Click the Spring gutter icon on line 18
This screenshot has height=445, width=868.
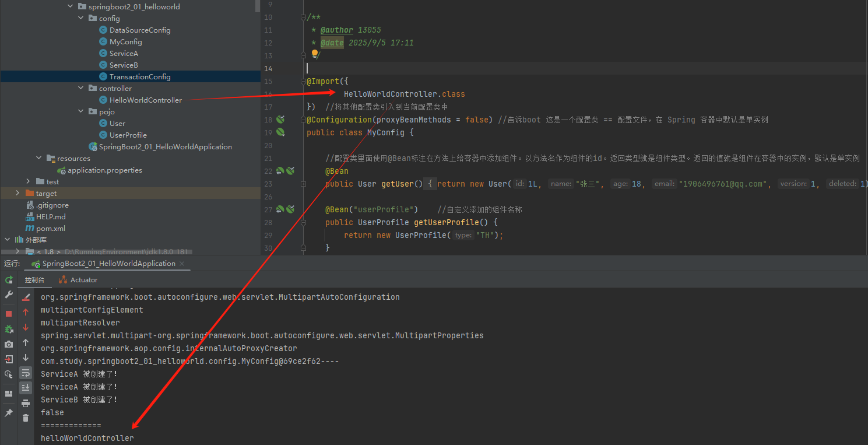click(x=280, y=120)
